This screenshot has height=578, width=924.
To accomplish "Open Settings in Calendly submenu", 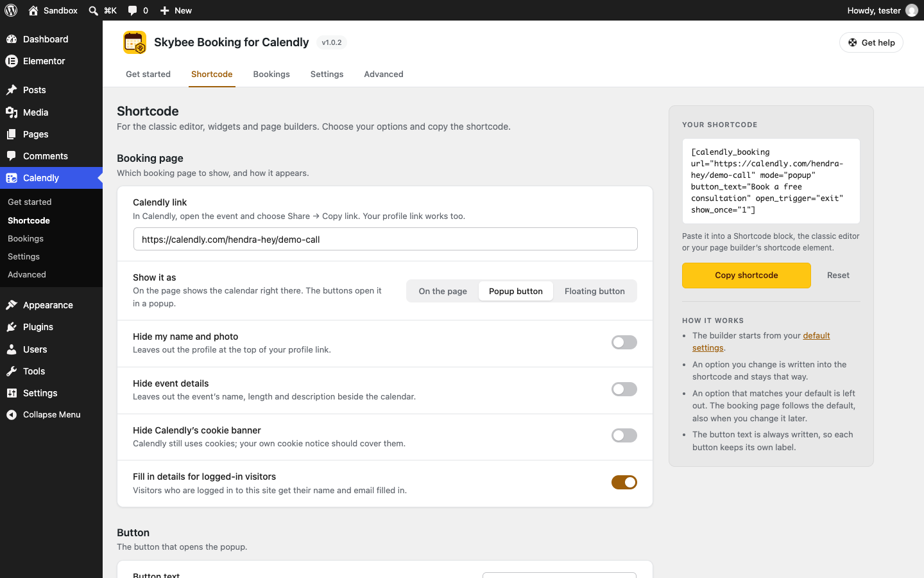I will pyautogui.click(x=51, y=256).
